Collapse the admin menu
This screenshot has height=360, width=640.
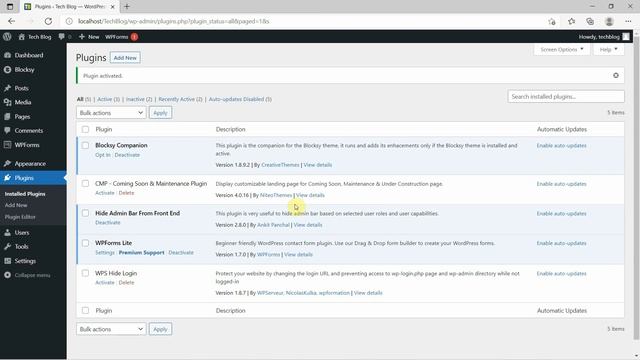point(27,275)
